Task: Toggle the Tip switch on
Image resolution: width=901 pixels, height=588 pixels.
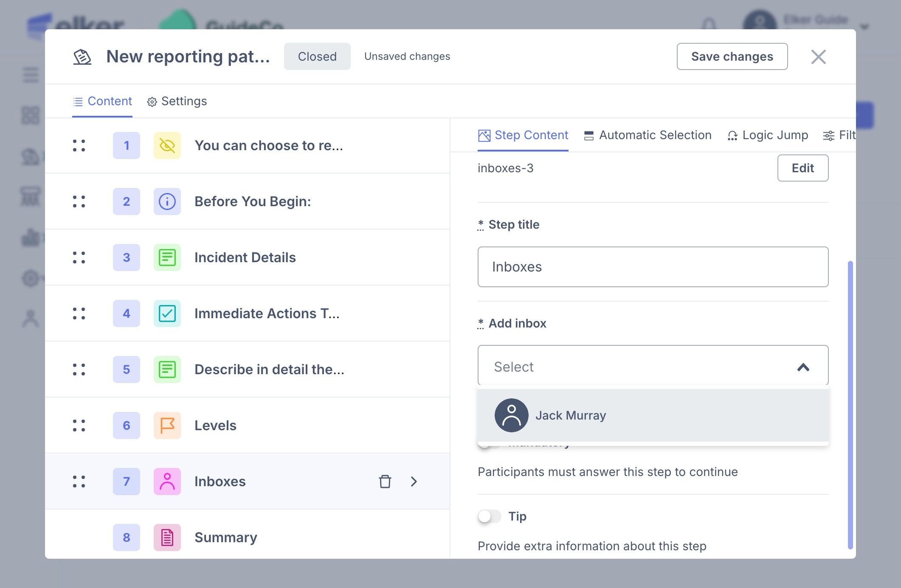Action: [x=489, y=516]
